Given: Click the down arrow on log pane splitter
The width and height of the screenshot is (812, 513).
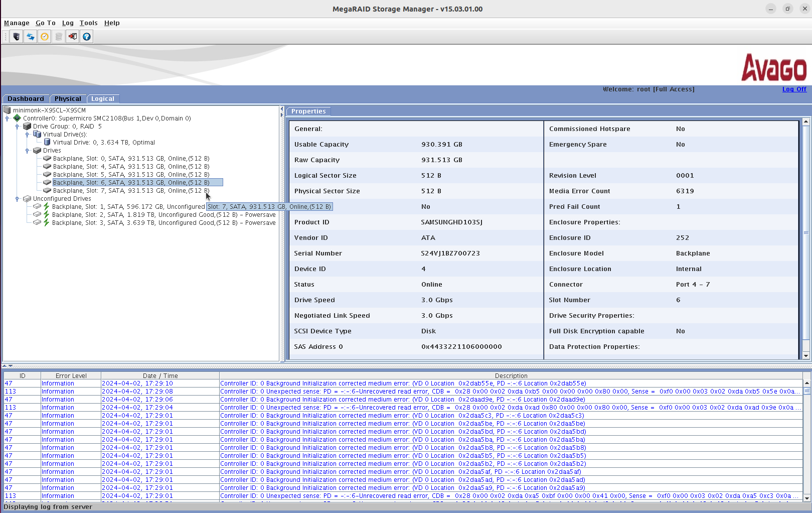Looking at the screenshot, I should coord(11,366).
